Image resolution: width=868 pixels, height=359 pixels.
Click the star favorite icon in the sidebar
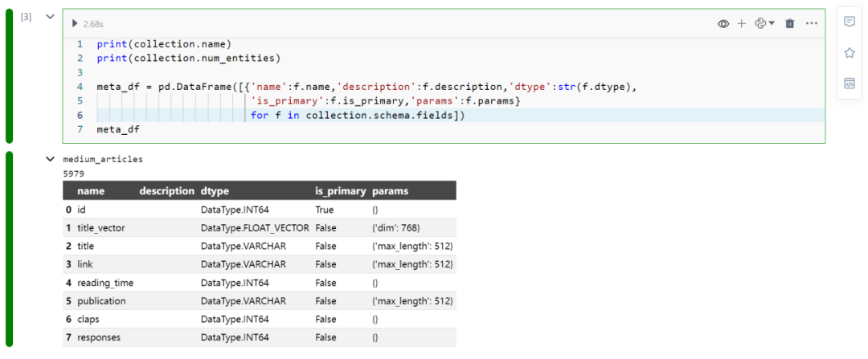click(x=849, y=52)
